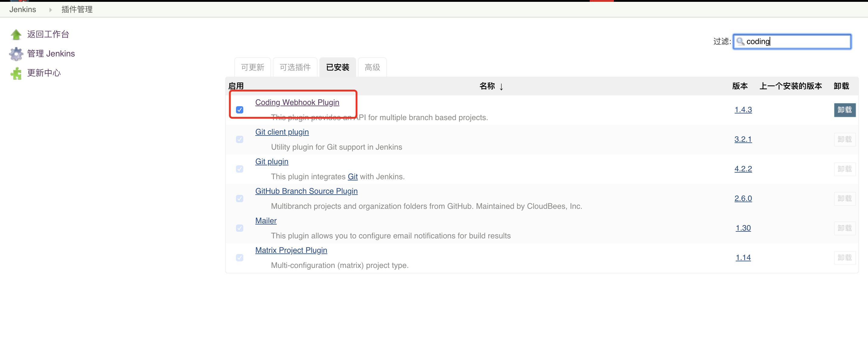Screen dimensions: 868x347
Task: Open the Coding Webhook Plugin link
Action: click(298, 102)
